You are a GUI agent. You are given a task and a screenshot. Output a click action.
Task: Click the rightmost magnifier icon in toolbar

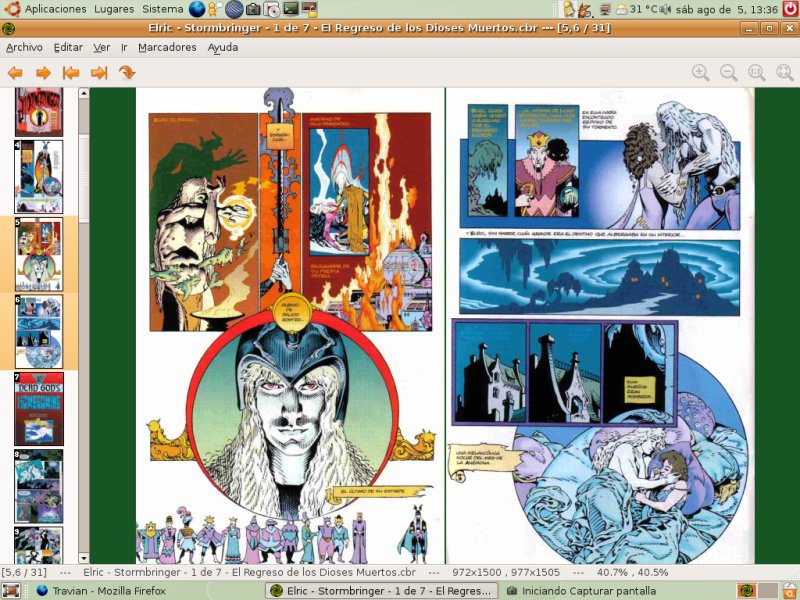(x=785, y=73)
